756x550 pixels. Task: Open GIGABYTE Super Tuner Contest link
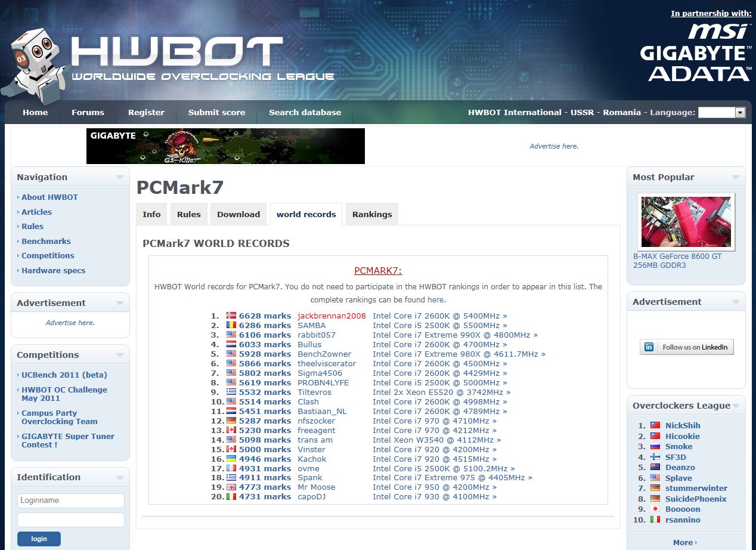[x=68, y=441]
